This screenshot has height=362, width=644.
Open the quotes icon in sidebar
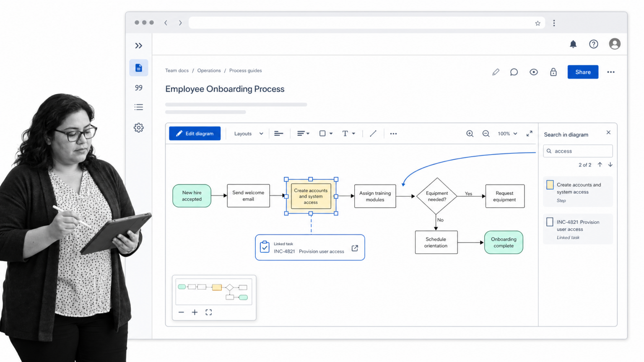tap(138, 88)
